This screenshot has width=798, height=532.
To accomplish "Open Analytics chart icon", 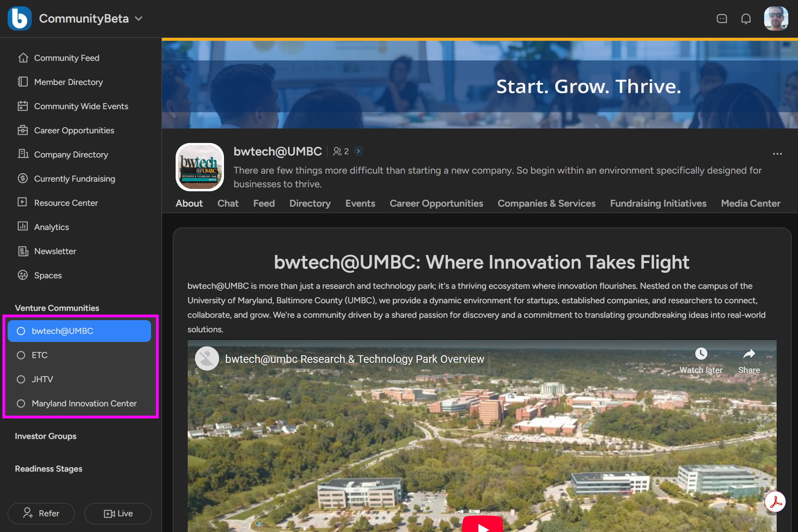I will coord(23,226).
